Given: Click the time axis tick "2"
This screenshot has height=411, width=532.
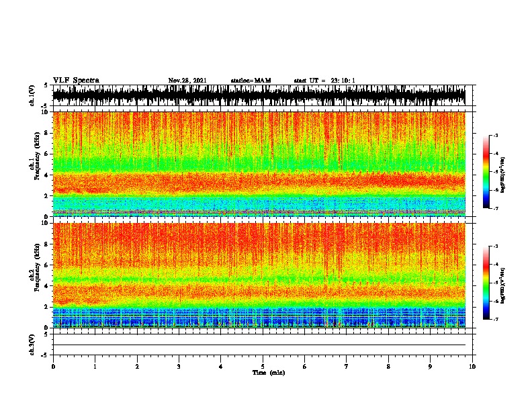Looking at the screenshot, I should point(137,367).
